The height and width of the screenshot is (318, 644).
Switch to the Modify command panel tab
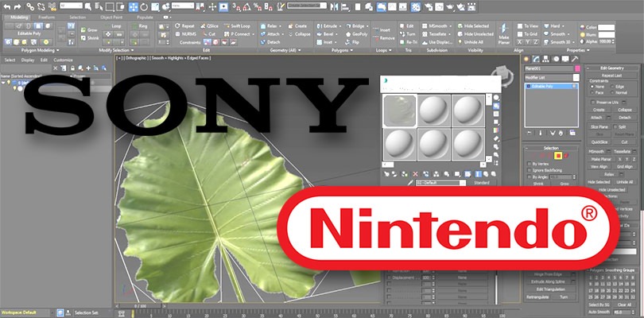537,59
